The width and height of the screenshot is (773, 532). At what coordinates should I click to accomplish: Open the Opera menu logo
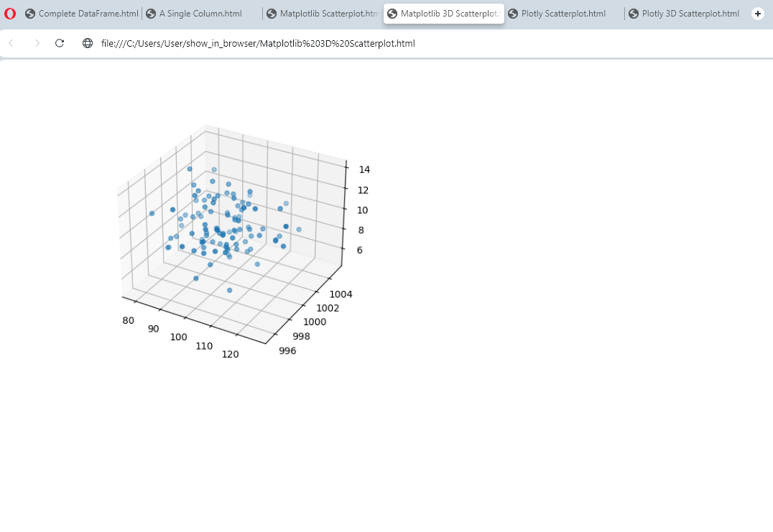[x=10, y=14]
